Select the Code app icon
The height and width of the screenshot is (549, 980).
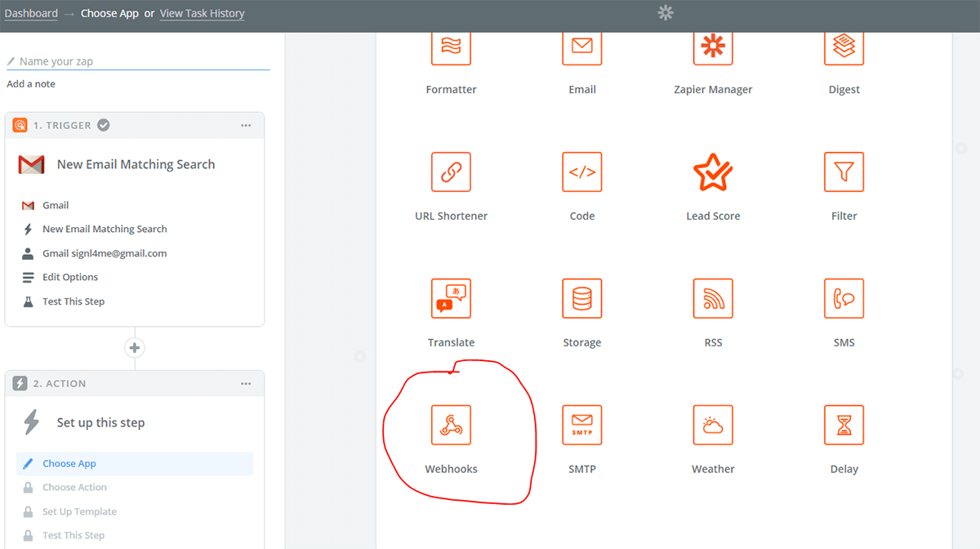(x=582, y=172)
